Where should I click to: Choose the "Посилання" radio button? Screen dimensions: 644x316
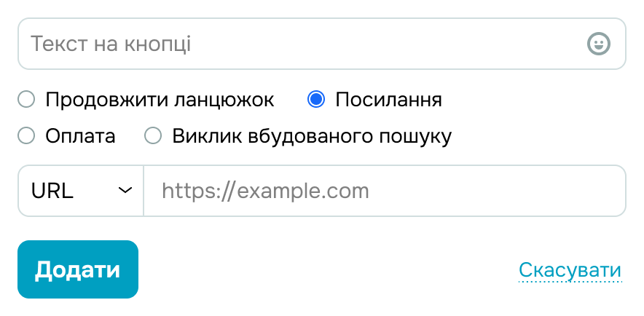[316, 99]
